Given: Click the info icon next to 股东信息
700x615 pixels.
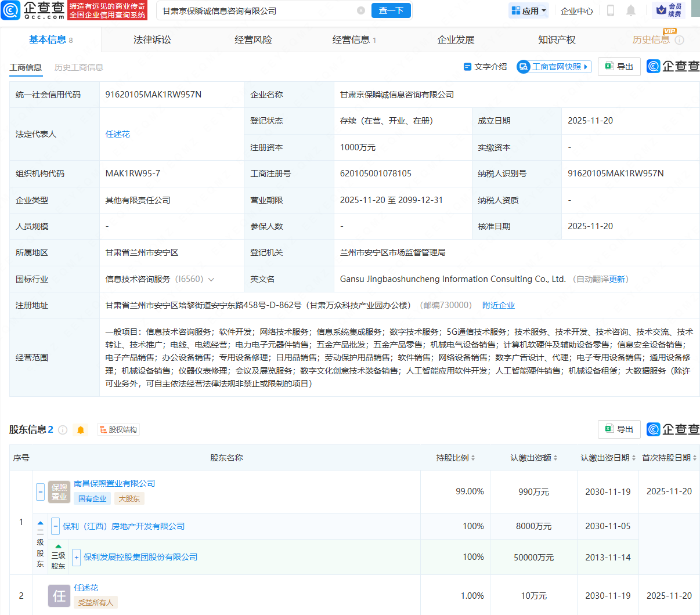Looking at the screenshot, I should pyautogui.click(x=63, y=430).
